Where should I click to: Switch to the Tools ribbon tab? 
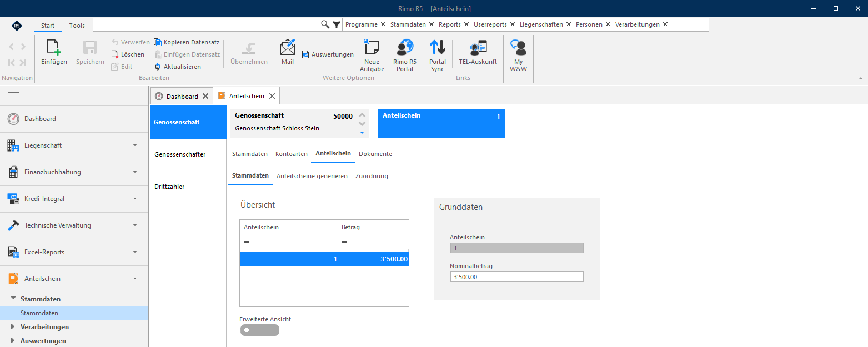pyautogui.click(x=77, y=26)
